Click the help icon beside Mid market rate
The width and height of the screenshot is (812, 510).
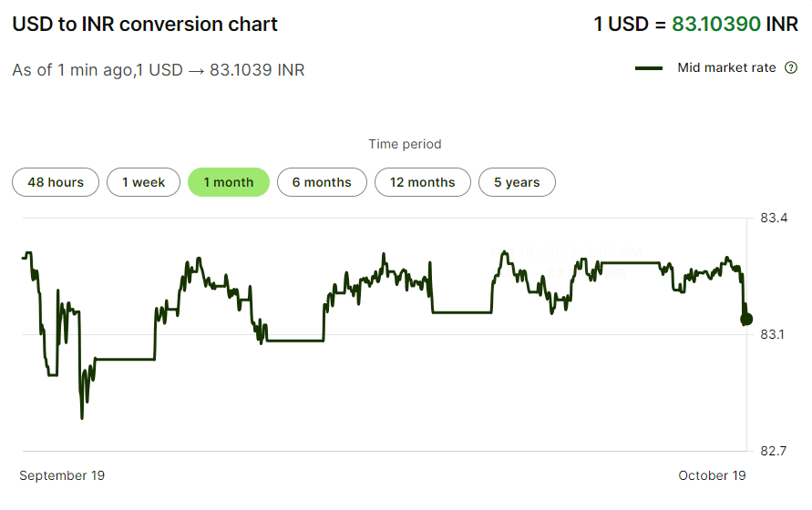791,67
